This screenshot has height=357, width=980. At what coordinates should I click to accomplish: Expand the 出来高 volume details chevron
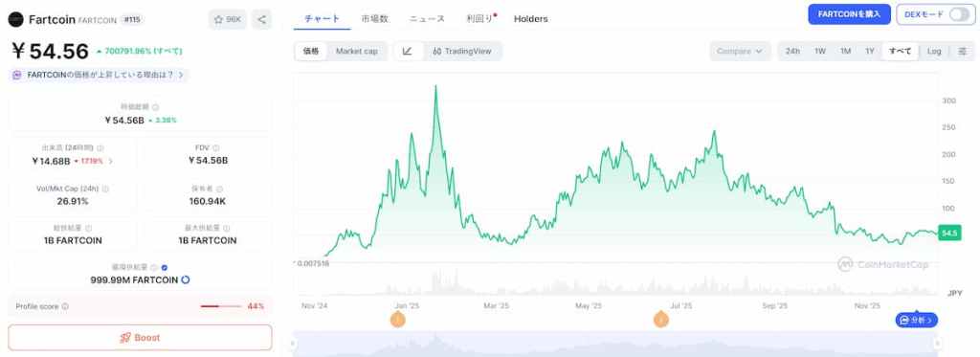tap(111, 161)
